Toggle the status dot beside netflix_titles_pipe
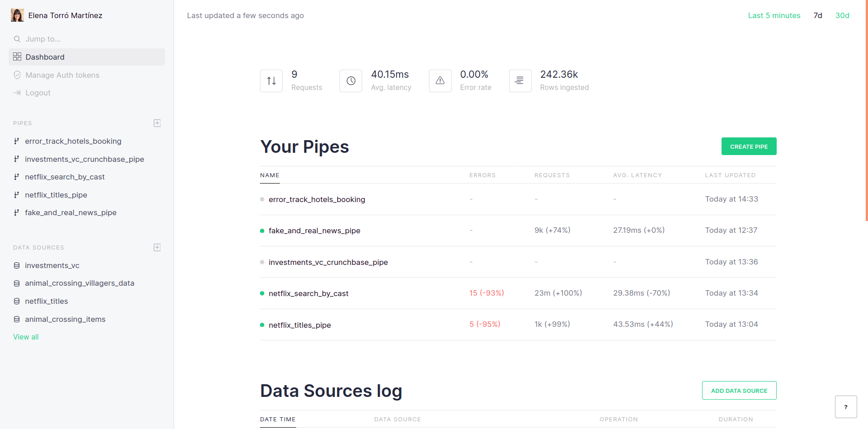868x429 pixels. pos(261,325)
